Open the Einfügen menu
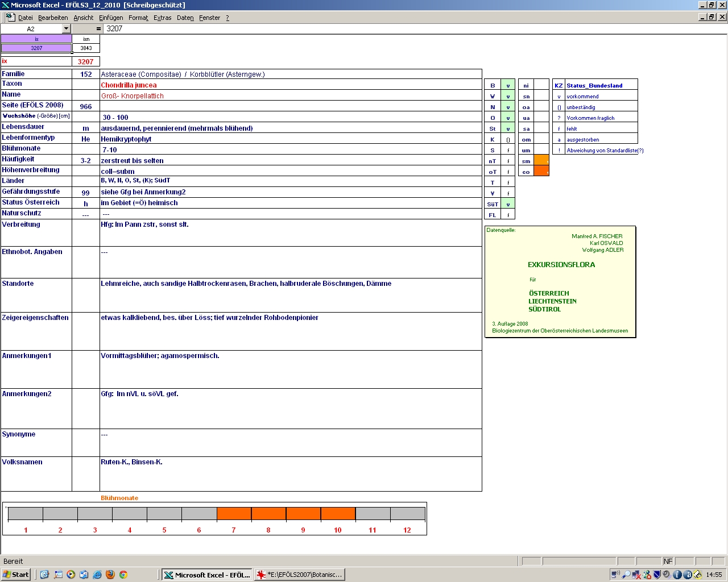The image size is (728, 582). click(x=111, y=18)
